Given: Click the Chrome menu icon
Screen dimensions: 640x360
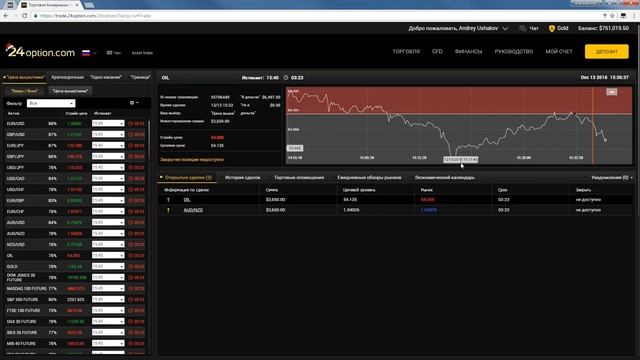Looking at the screenshot, I should 635,16.
